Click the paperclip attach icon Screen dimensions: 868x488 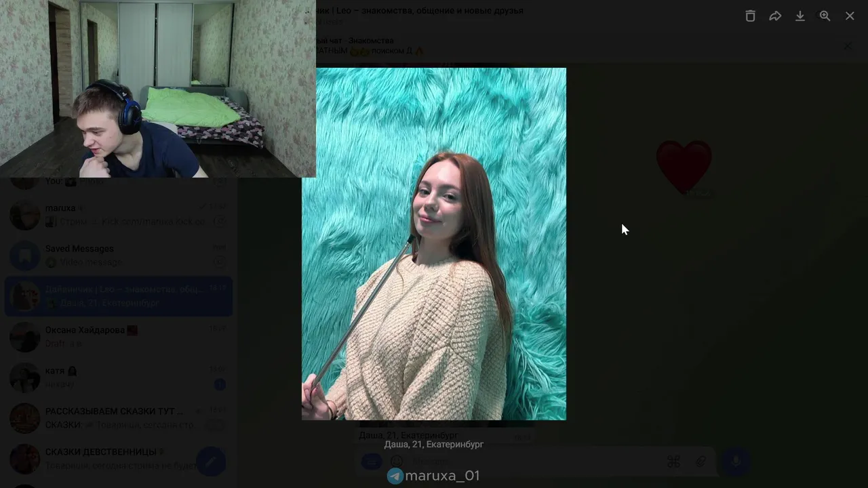coord(701,462)
